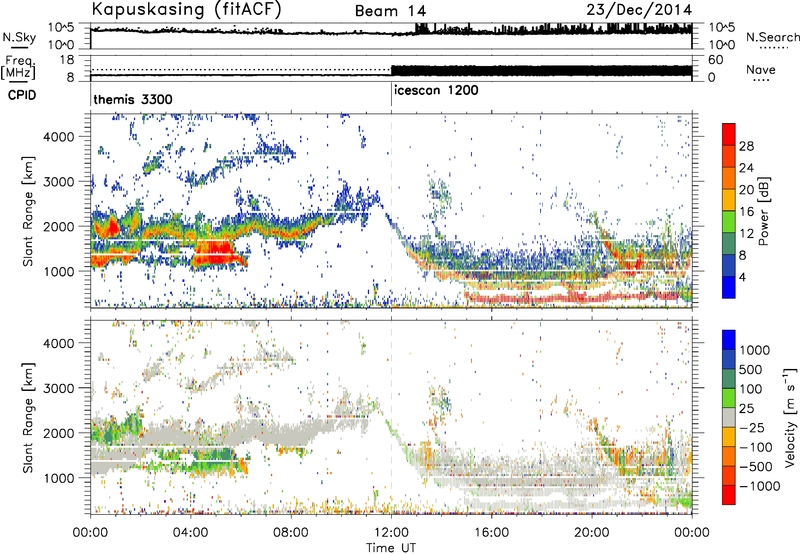
Task: Click 2000 tick on velocity panel axis
Action: coord(58,433)
